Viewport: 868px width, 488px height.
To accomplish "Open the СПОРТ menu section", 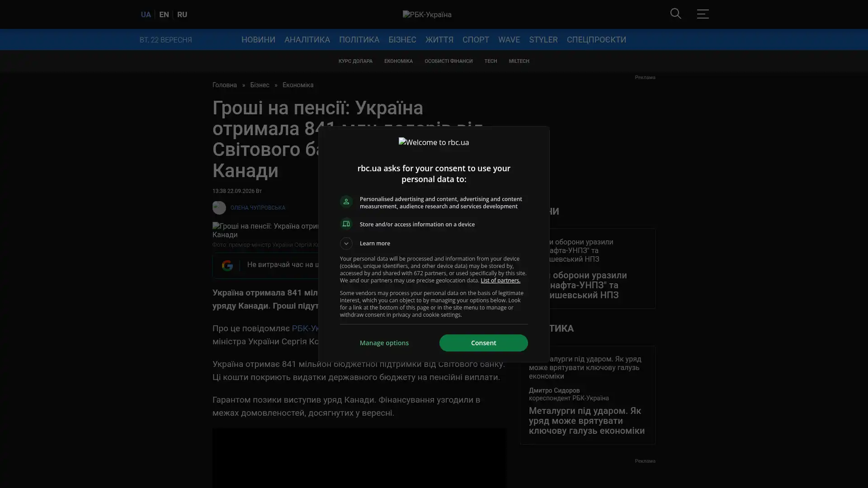I will point(476,40).
